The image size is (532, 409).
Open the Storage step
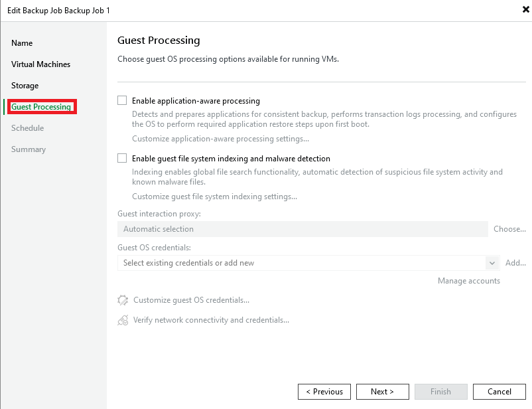click(25, 86)
